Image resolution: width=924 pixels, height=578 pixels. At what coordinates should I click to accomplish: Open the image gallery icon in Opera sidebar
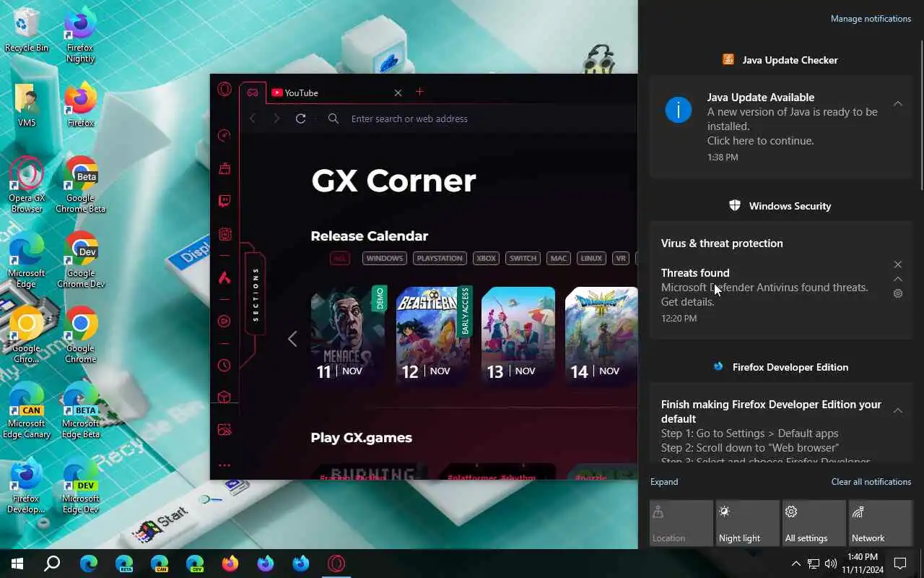tap(225, 429)
